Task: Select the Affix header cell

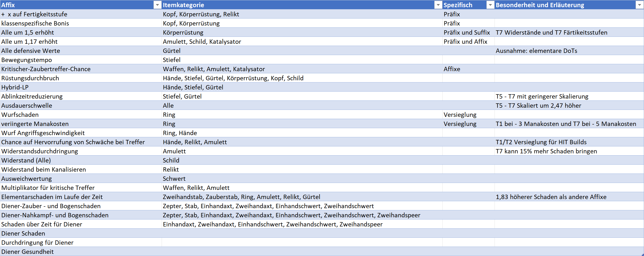Action: point(81,5)
